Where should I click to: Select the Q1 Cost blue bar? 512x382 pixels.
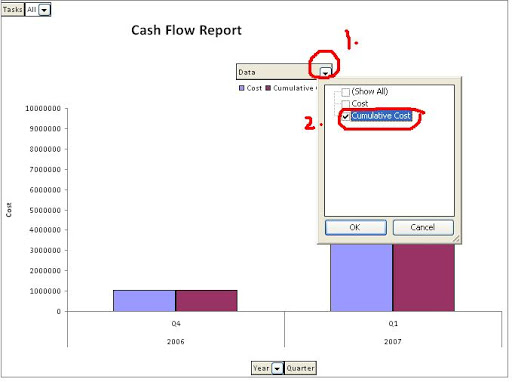coord(362,278)
